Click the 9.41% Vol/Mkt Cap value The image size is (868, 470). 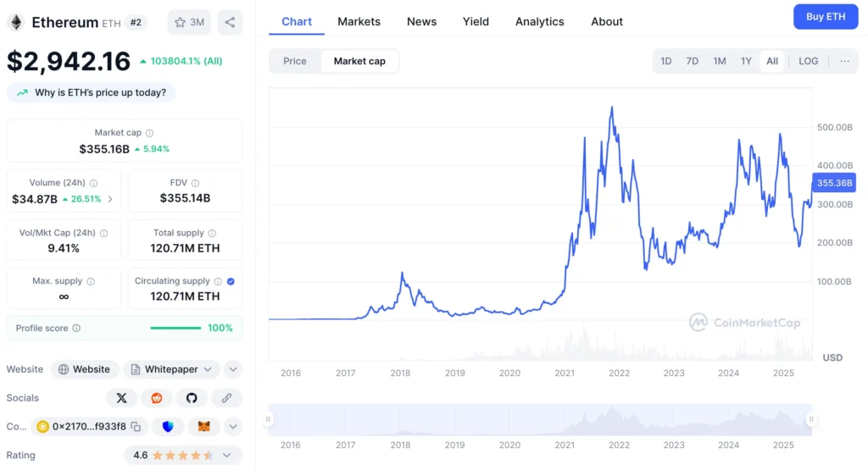click(64, 249)
